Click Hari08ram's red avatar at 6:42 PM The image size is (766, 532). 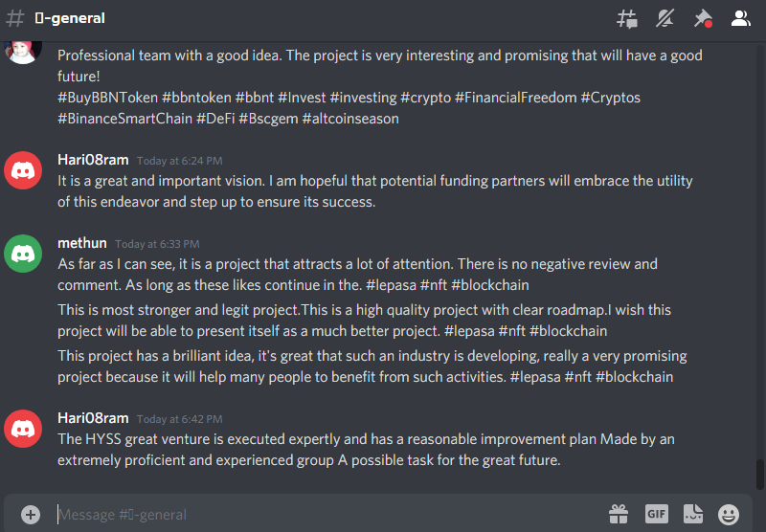pyautogui.click(x=23, y=429)
